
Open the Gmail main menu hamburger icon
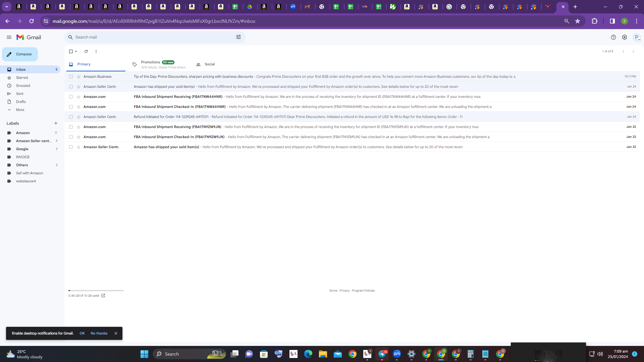click(x=9, y=37)
